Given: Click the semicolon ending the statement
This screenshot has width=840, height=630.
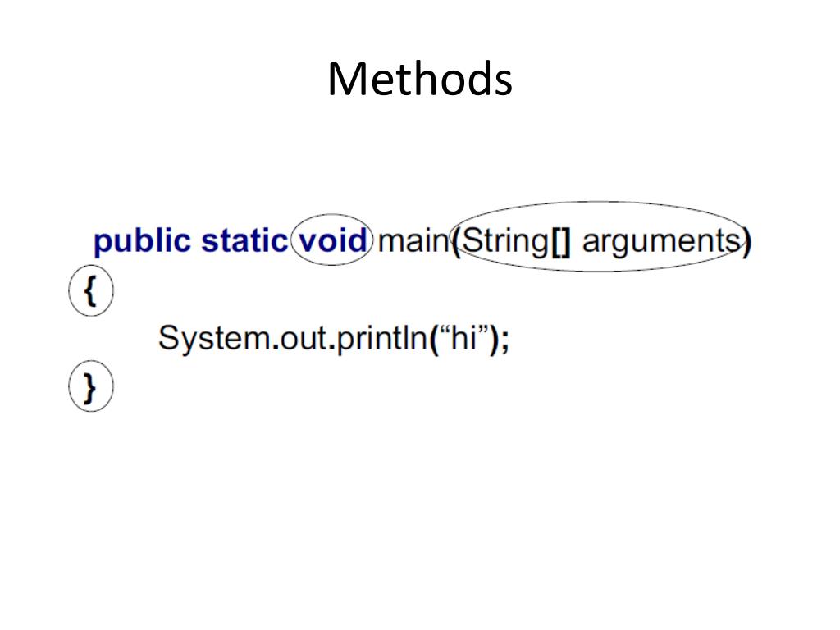Looking at the screenshot, I should (x=504, y=340).
